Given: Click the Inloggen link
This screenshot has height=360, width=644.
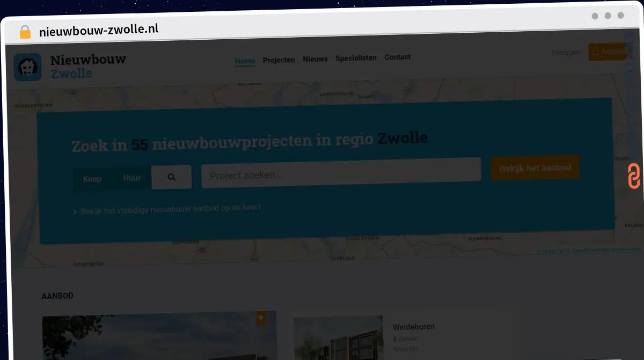Looking at the screenshot, I should click(x=566, y=53).
